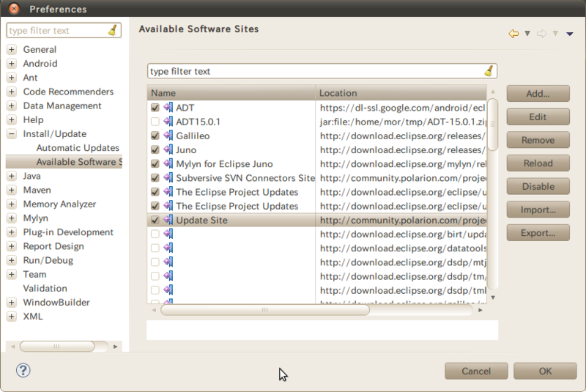This screenshot has width=586, height=392.
Task: Sort by the Name column header
Action: (x=231, y=92)
